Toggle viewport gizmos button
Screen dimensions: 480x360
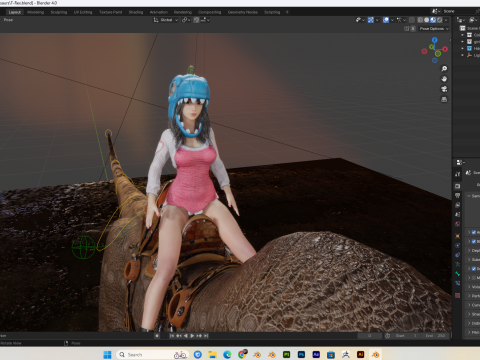tap(371, 20)
